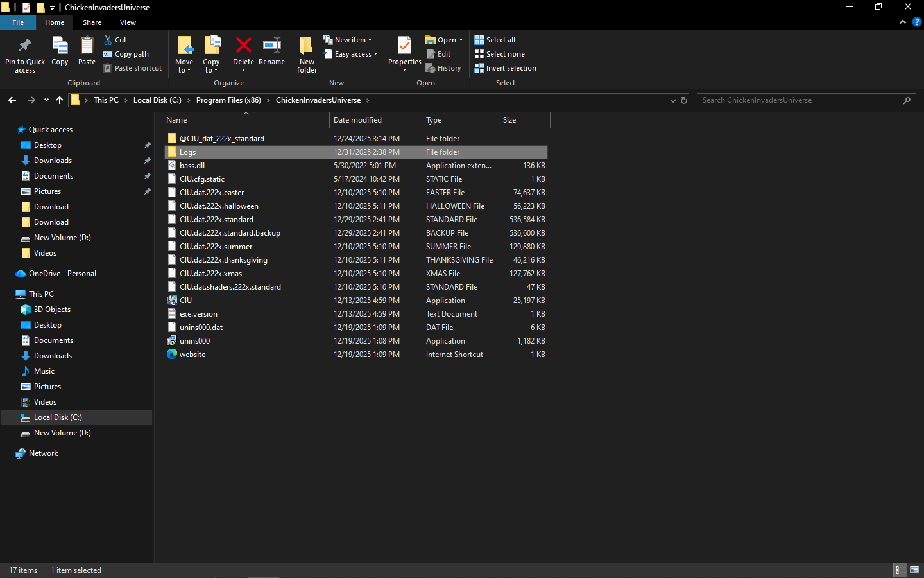Open the File menu

click(18, 22)
